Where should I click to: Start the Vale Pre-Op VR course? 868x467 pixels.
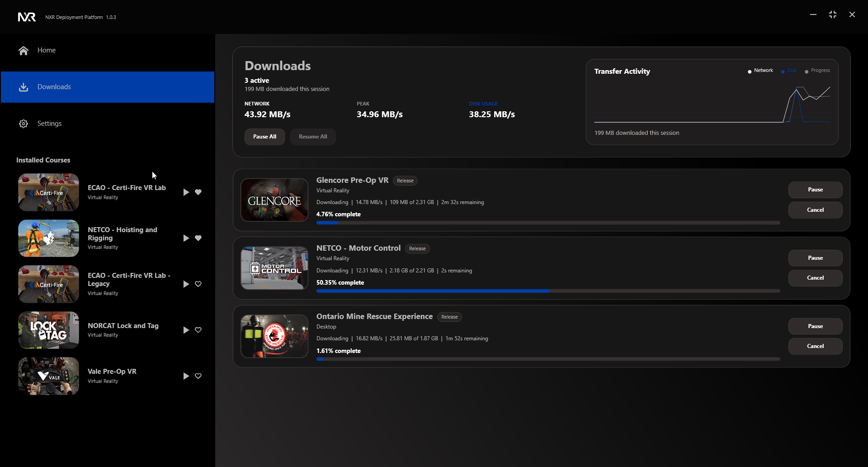(x=186, y=376)
